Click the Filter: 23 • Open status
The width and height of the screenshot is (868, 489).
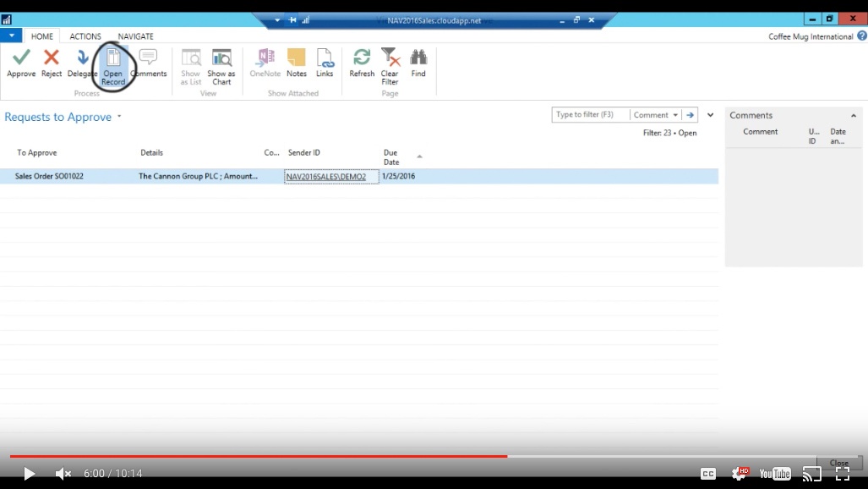(x=670, y=133)
